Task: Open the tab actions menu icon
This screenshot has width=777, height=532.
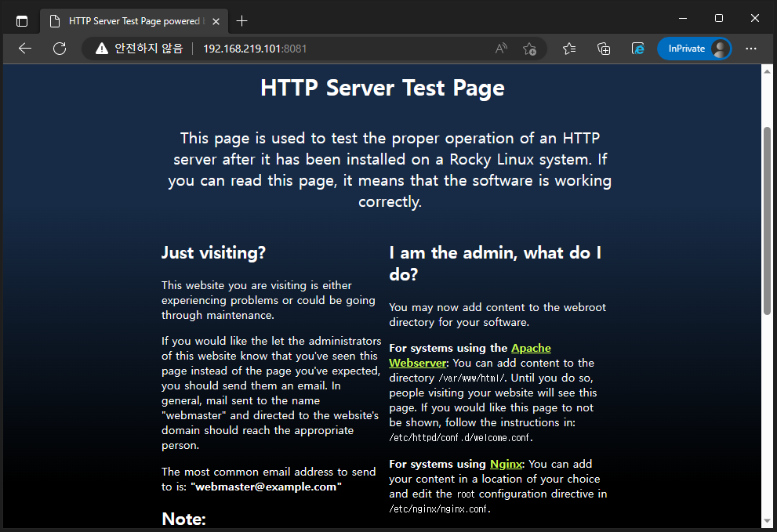Action: tap(22, 21)
